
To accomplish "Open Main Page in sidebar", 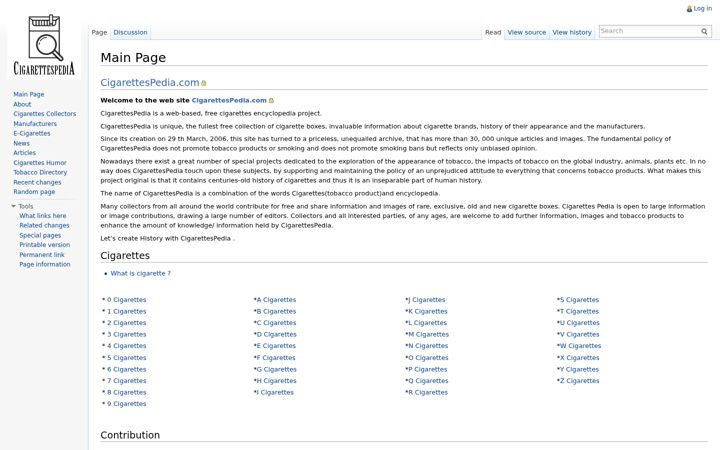I will point(29,94).
